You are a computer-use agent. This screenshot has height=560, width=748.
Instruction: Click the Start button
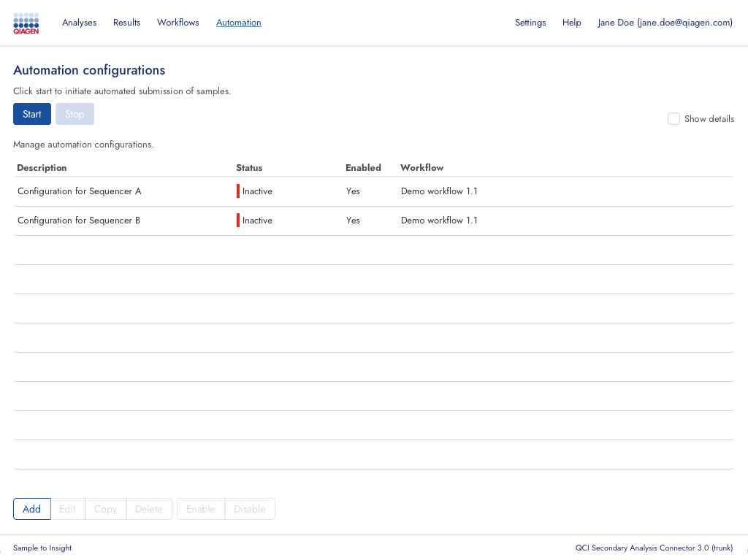(x=32, y=114)
